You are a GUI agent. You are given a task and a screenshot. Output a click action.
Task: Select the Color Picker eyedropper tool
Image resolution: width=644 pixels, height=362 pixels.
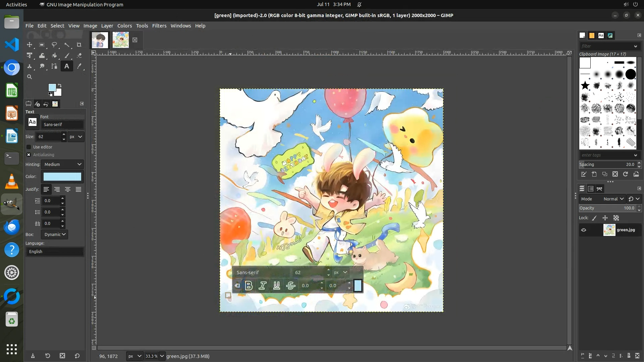pyautogui.click(x=79, y=66)
